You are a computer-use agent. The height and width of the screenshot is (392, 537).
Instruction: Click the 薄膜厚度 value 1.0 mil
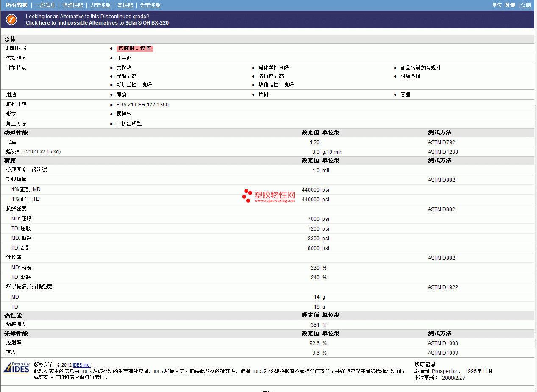click(x=321, y=170)
